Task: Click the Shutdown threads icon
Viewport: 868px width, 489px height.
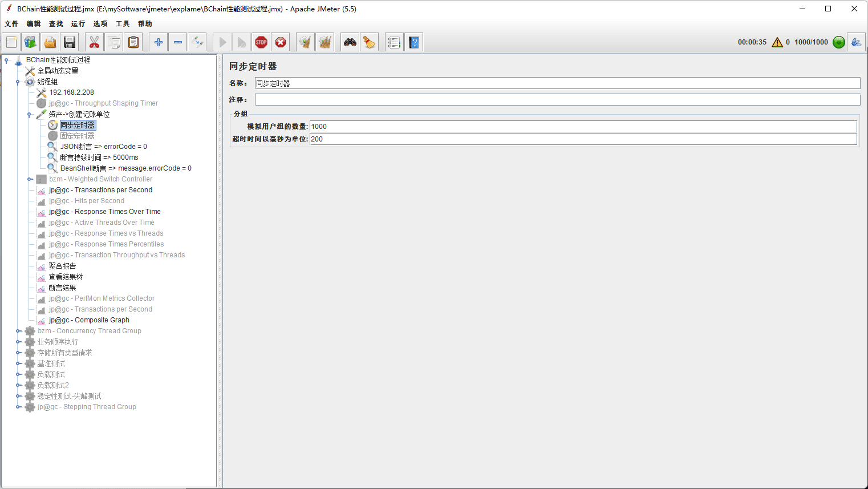Action: tap(281, 42)
